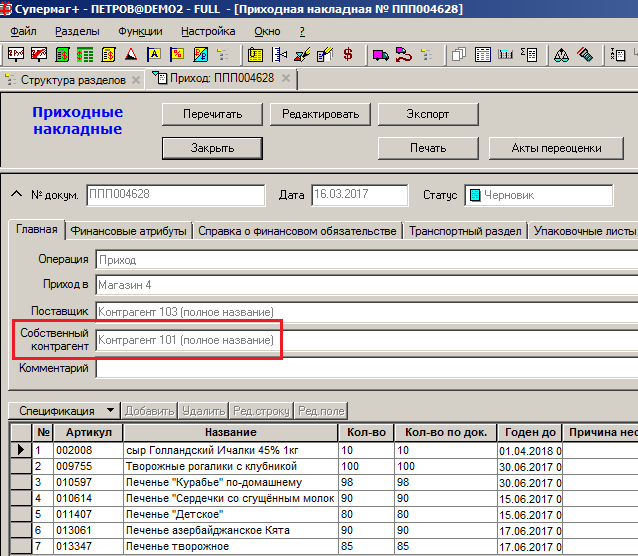The image size is (638, 556).
Task: Open the Спецификация dropdown
Action: point(64,411)
